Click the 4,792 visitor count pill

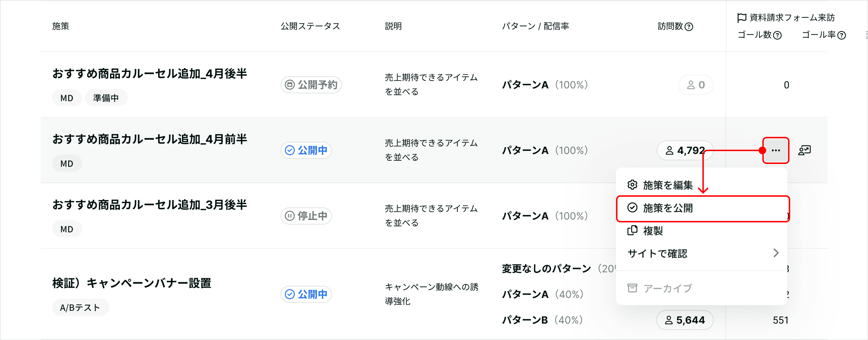(685, 150)
